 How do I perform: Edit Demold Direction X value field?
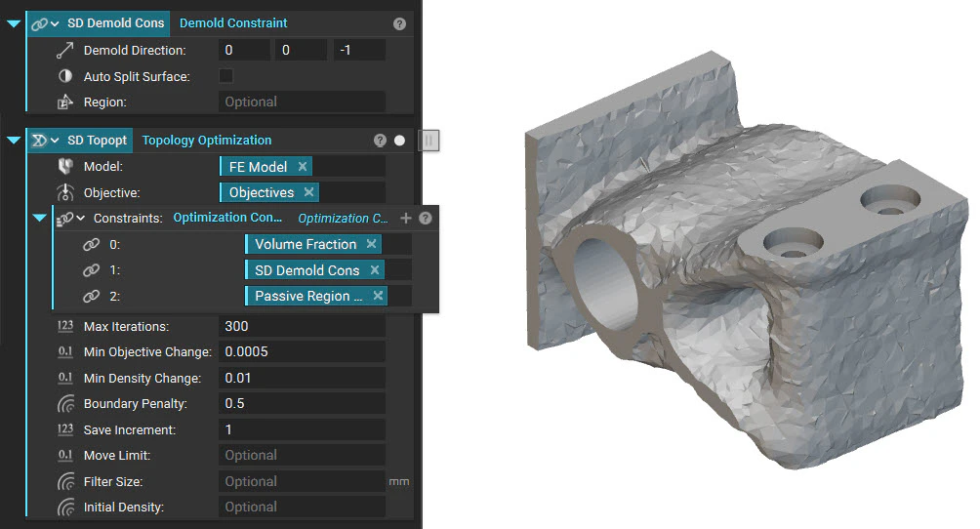pos(244,50)
